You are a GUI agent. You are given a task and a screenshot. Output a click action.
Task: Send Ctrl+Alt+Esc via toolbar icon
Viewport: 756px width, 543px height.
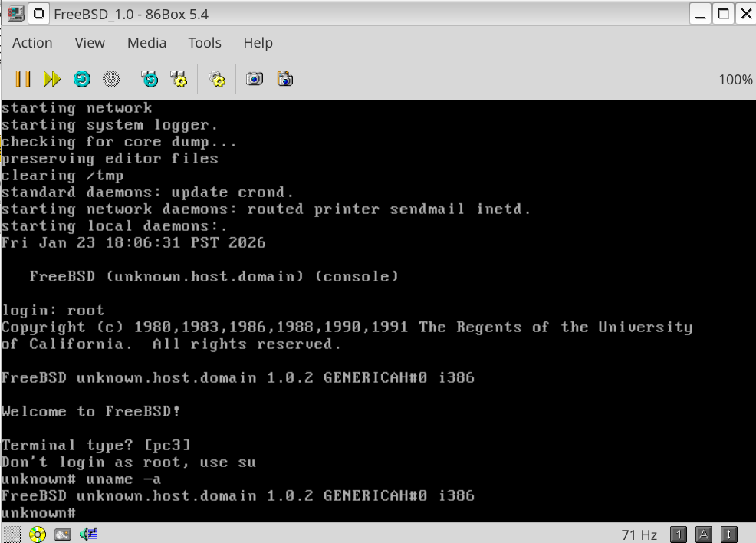click(x=179, y=79)
